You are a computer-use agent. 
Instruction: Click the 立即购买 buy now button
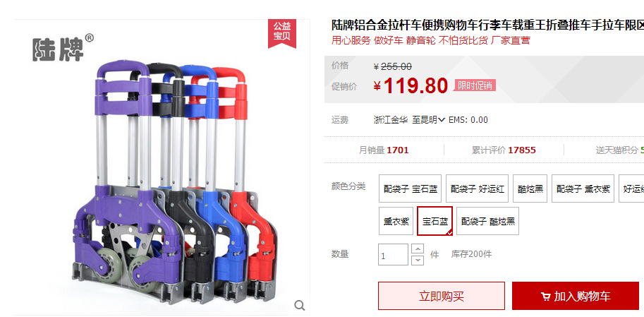(x=442, y=296)
